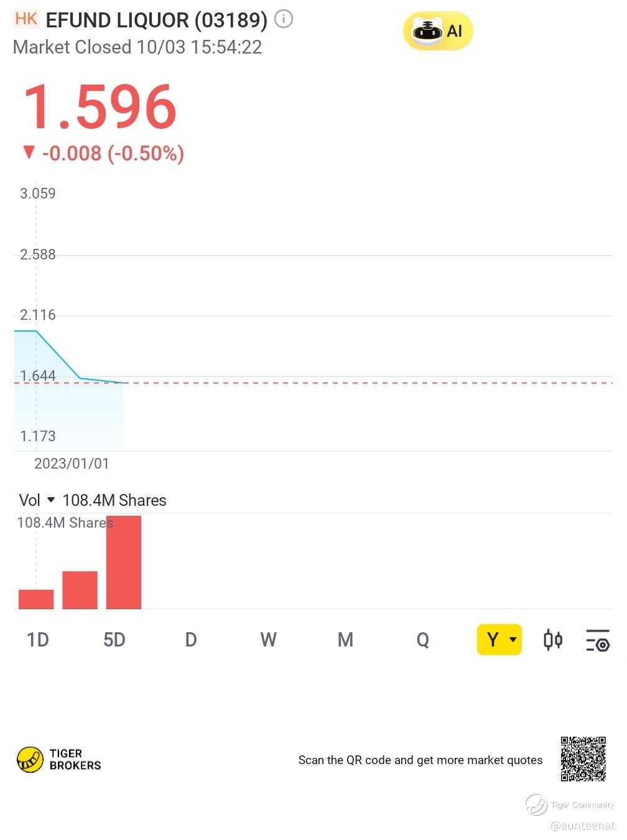627x840 pixels.
Task: Open the @aunteenat author handle
Action: pos(582,826)
